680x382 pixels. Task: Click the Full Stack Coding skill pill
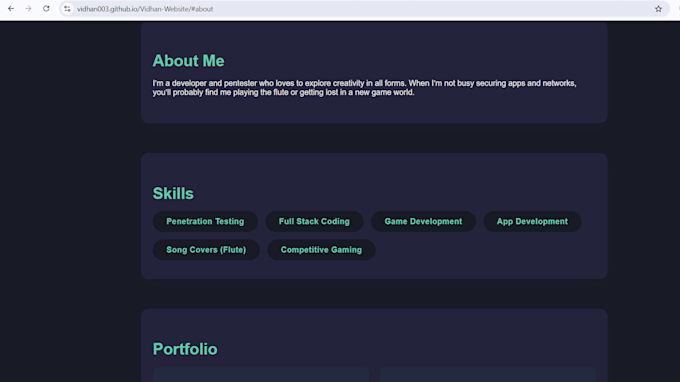[314, 222]
